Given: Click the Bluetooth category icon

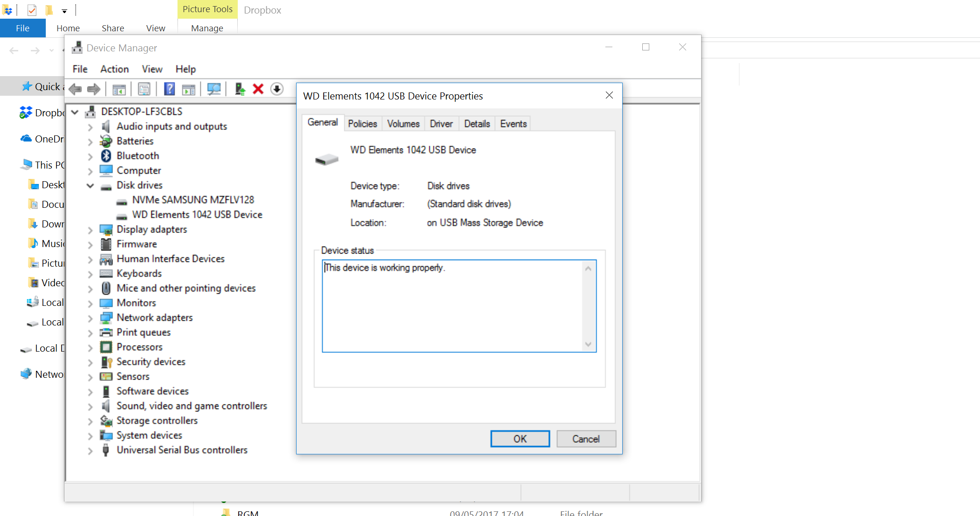Looking at the screenshot, I should [106, 156].
